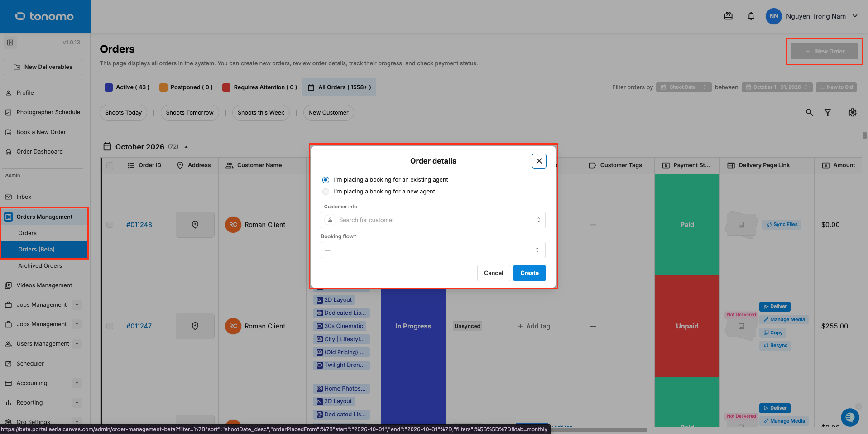
Task: Click Manage Media for order #011247
Action: tap(784, 319)
